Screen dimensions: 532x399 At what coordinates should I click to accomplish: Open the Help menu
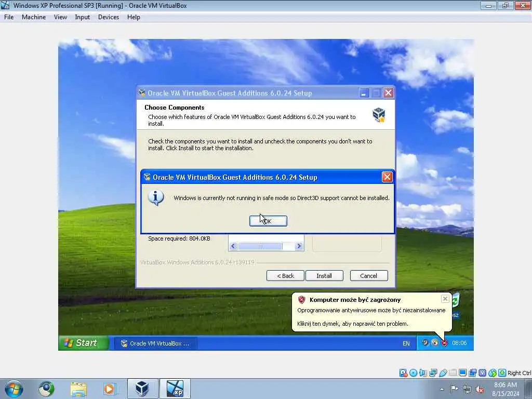[134, 17]
